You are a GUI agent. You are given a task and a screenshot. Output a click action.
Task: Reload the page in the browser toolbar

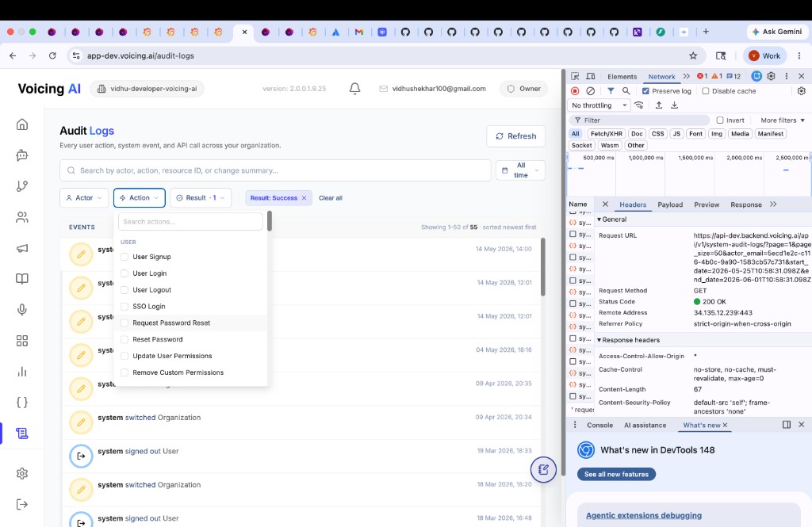pos(52,55)
